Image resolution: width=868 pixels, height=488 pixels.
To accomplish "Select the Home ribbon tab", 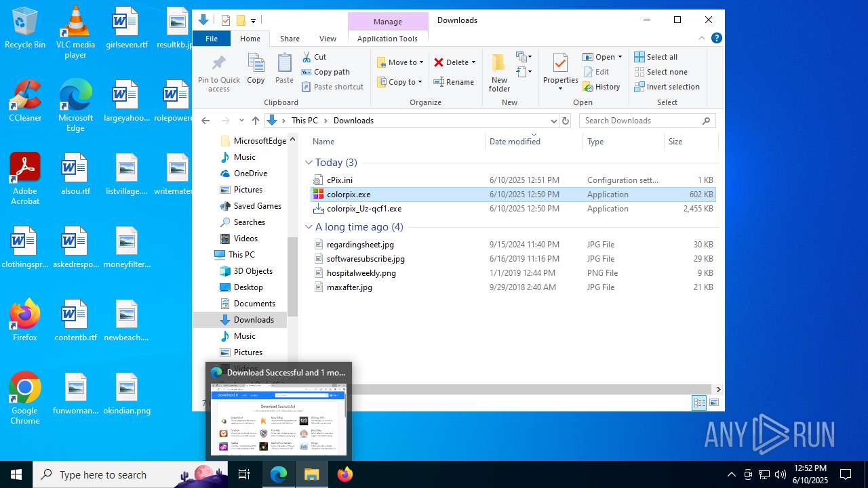I will (250, 39).
